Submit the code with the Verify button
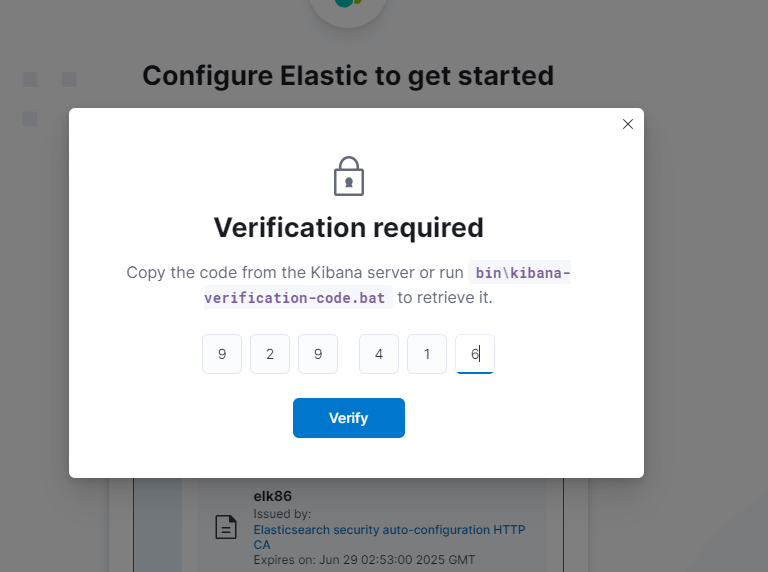This screenshot has width=768, height=572. (x=349, y=418)
